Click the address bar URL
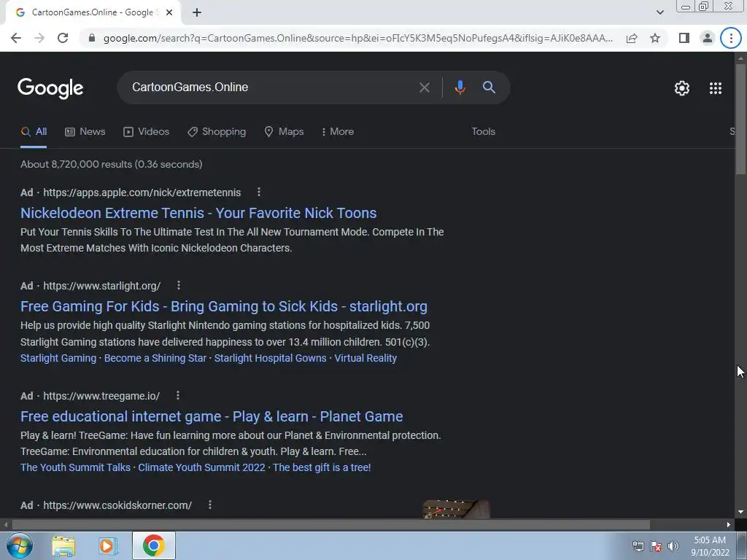747x560 pixels. (357, 38)
